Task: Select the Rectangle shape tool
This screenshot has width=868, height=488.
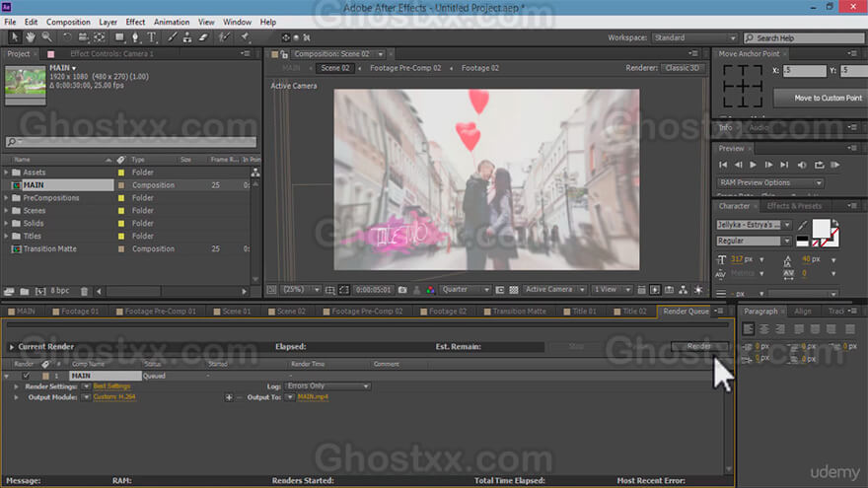Action: coord(119,37)
